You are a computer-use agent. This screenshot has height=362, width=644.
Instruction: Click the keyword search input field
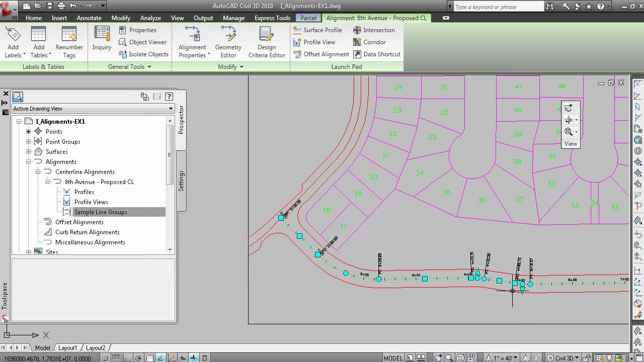(x=498, y=7)
